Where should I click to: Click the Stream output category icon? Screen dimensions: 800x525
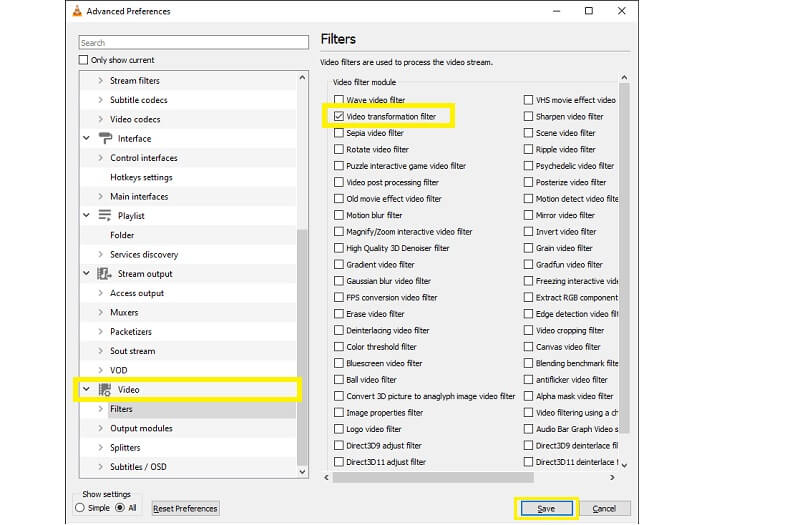click(x=105, y=274)
